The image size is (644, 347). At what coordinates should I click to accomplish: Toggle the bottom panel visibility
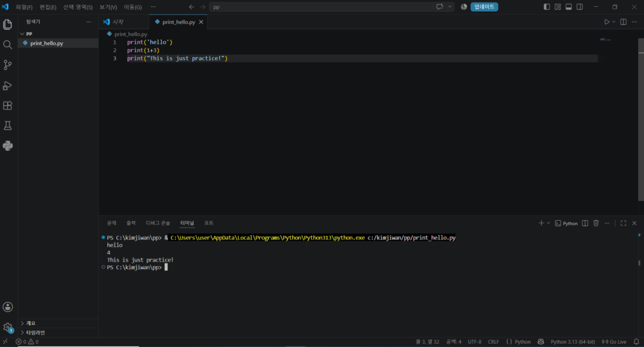coord(569,7)
